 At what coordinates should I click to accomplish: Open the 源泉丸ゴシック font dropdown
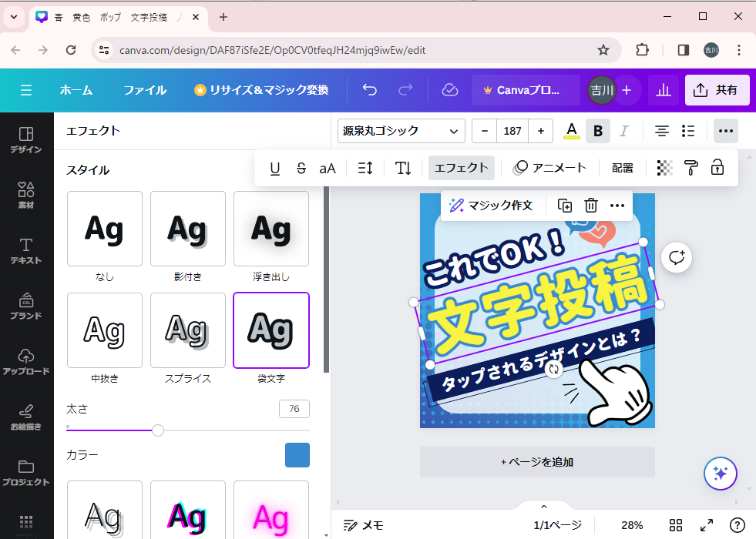click(401, 131)
